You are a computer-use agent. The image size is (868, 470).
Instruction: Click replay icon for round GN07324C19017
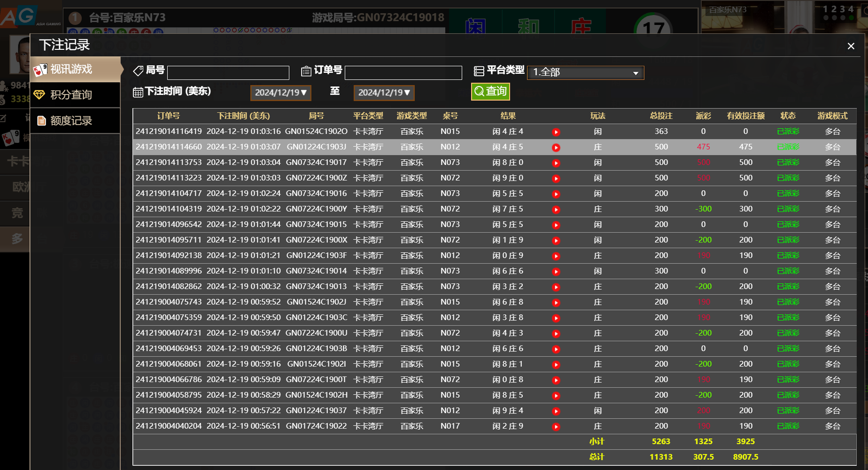coord(556,163)
